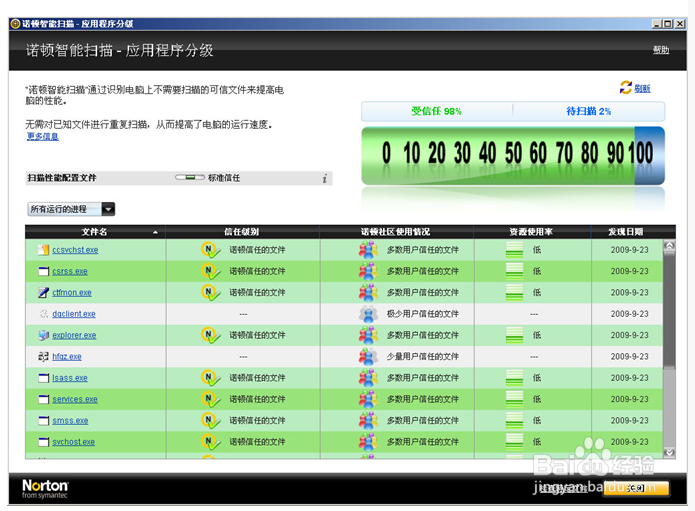
Task: Click resource usage bars for smss.exe
Action: point(514,421)
